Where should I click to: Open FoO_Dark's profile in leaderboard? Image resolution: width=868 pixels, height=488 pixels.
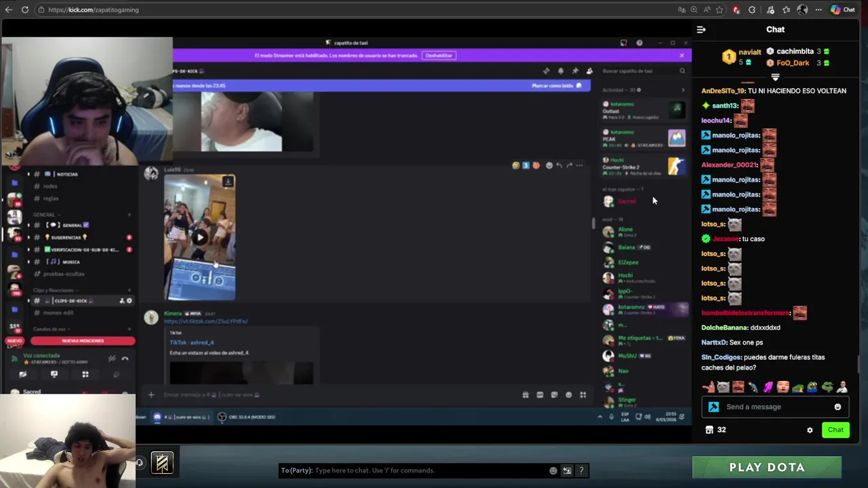pos(793,63)
